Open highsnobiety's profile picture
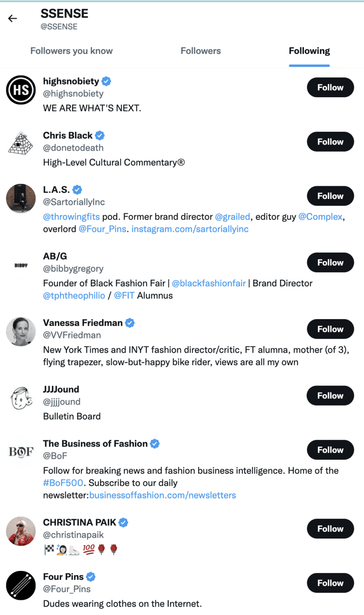Image resolution: width=364 pixels, height=615 pixels. (21, 90)
